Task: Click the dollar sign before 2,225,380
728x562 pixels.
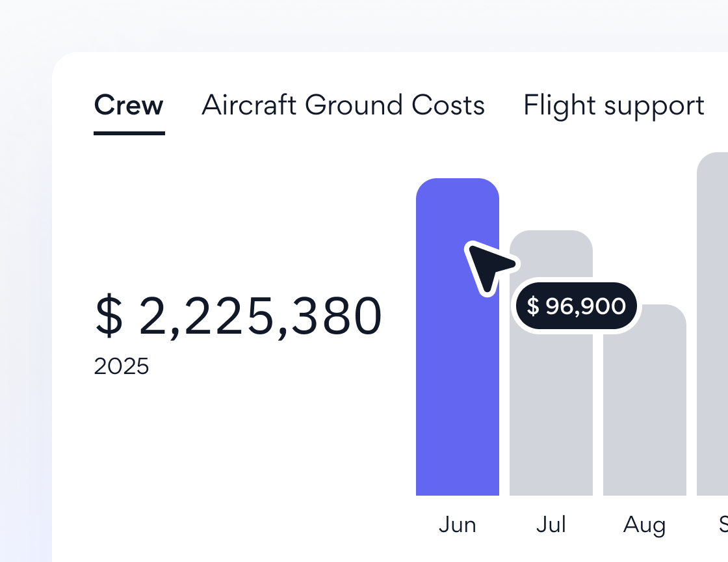Action: pos(109,317)
